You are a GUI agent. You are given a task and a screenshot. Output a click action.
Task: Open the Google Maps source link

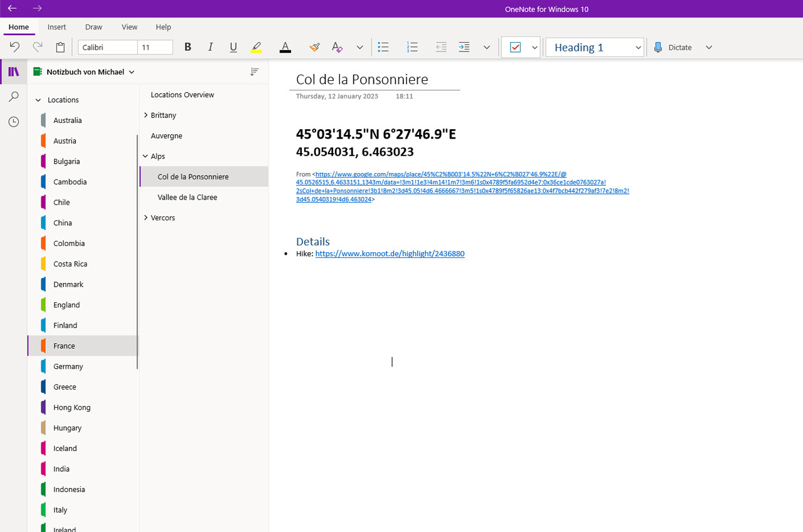coord(462,186)
